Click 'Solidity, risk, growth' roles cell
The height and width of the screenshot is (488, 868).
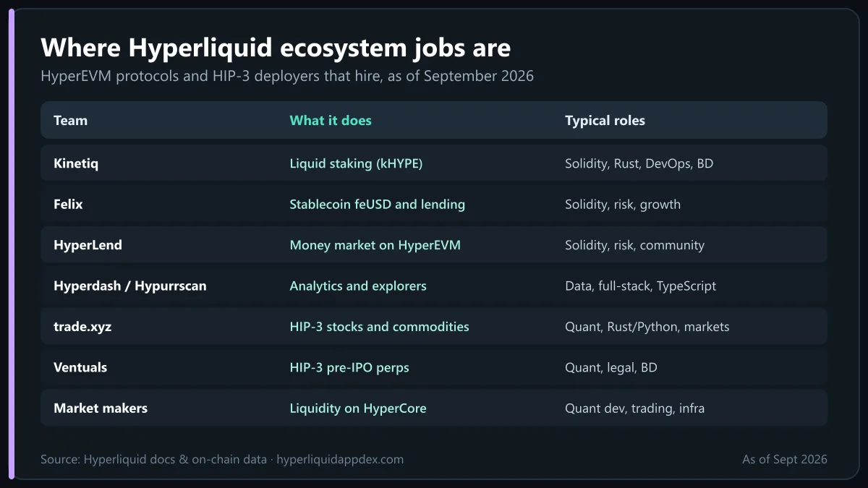pyautogui.click(x=623, y=205)
